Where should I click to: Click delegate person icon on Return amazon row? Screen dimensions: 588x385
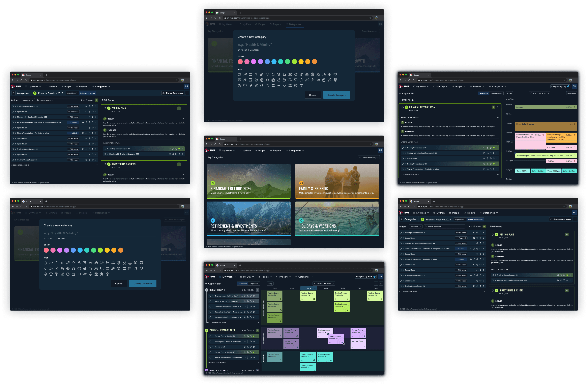[247, 296]
